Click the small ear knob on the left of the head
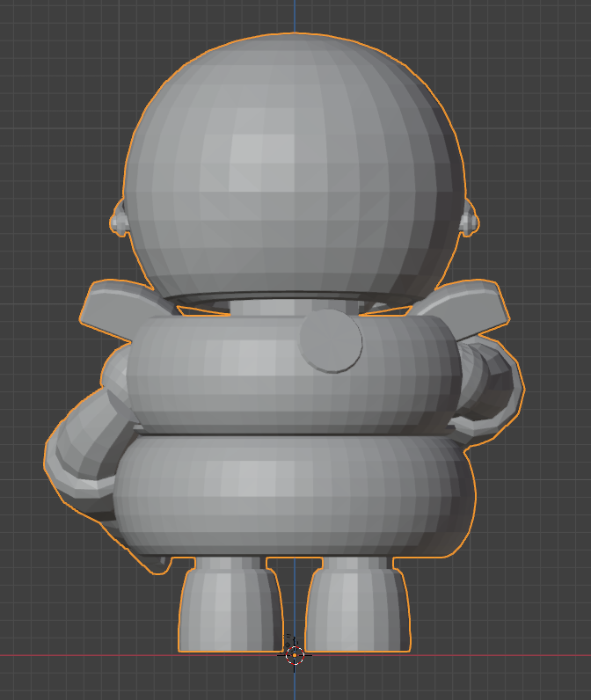 coord(119,221)
